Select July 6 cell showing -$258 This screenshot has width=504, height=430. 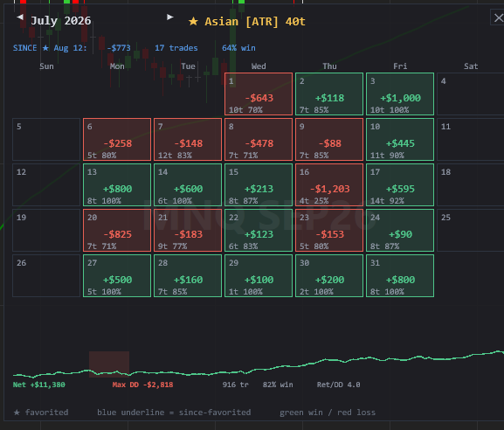point(117,139)
